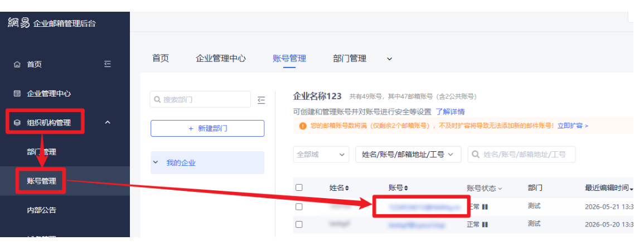Image resolution: width=644 pixels, height=250 pixels.
Task: Switch to the 部门管理 top tab
Action: click(x=350, y=59)
